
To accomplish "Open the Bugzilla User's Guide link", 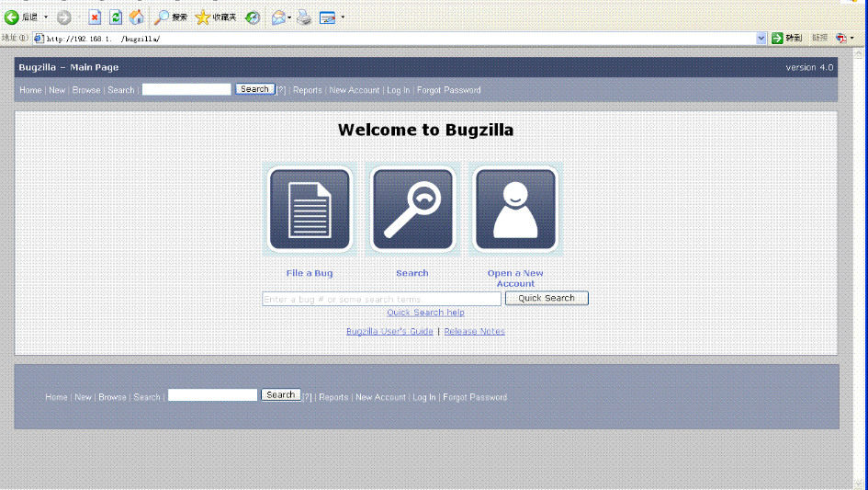I will pyautogui.click(x=389, y=331).
